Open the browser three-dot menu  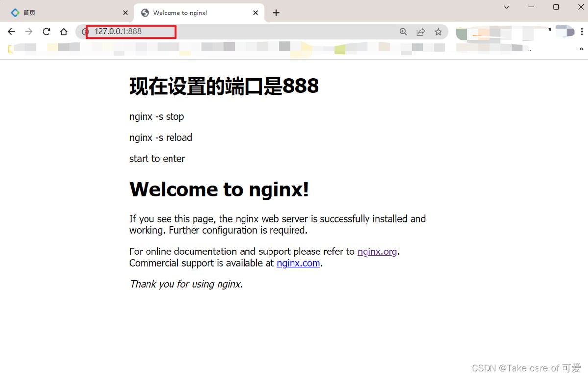582,32
